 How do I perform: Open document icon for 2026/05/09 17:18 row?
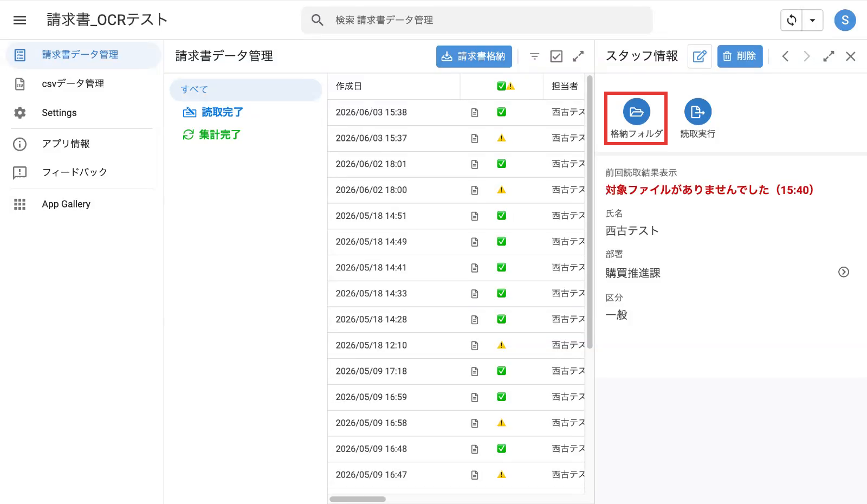[475, 371]
